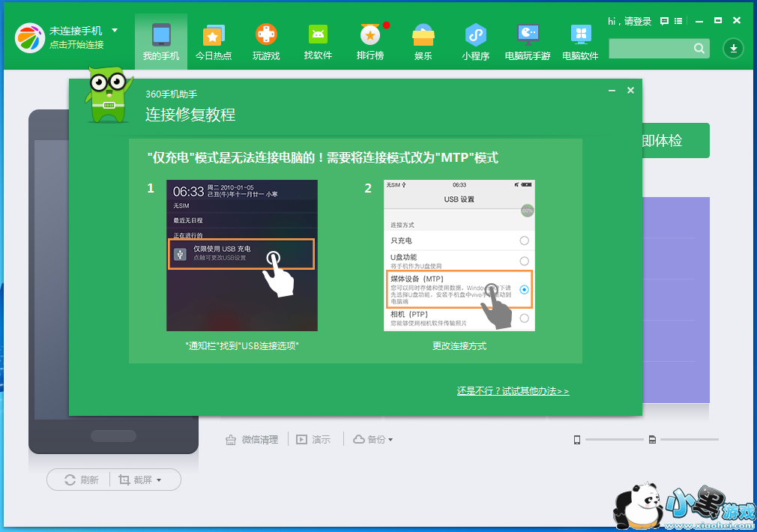The width and height of the screenshot is (757, 532).
Task: Minimize the 连接修复教程 dialog
Action: coord(612,90)
